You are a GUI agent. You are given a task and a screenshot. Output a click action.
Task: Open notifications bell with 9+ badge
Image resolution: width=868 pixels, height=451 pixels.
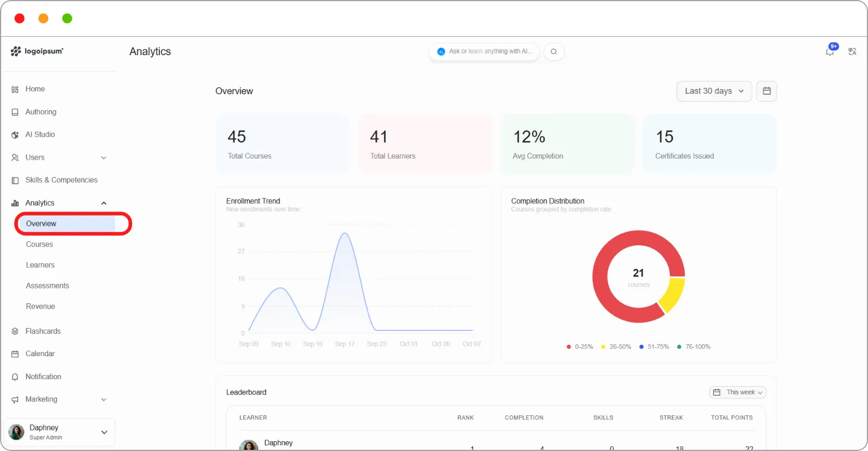830,51
